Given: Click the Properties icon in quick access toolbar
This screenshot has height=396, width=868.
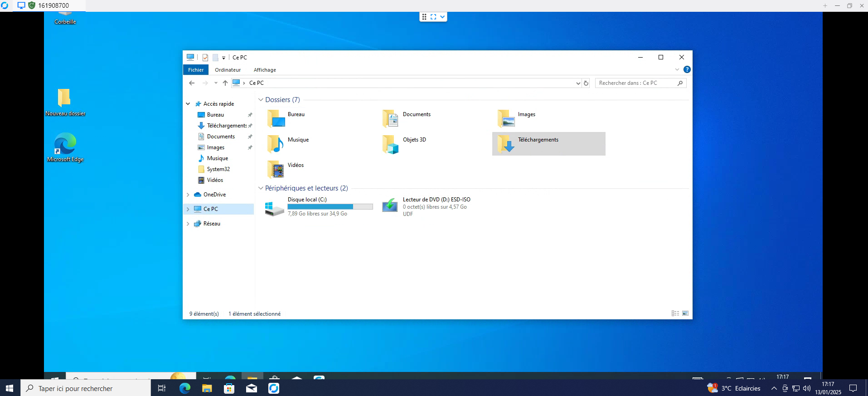Looking at the screenshot, I should 205,58.
